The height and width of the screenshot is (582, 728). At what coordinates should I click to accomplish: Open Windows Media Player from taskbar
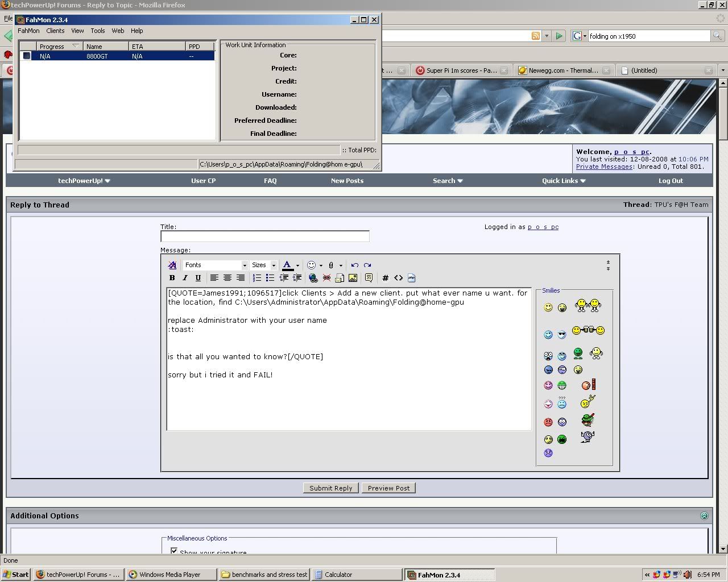click(172, 575)
